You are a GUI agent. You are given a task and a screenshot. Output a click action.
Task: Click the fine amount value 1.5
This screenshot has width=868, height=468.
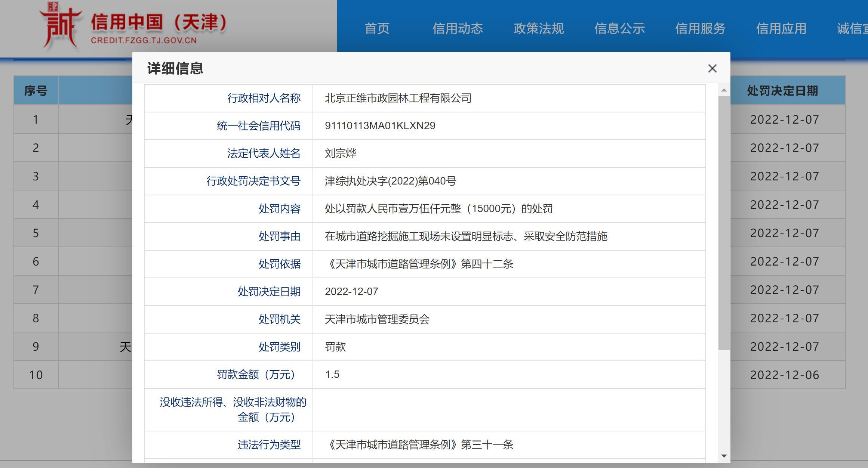point(332,375)
